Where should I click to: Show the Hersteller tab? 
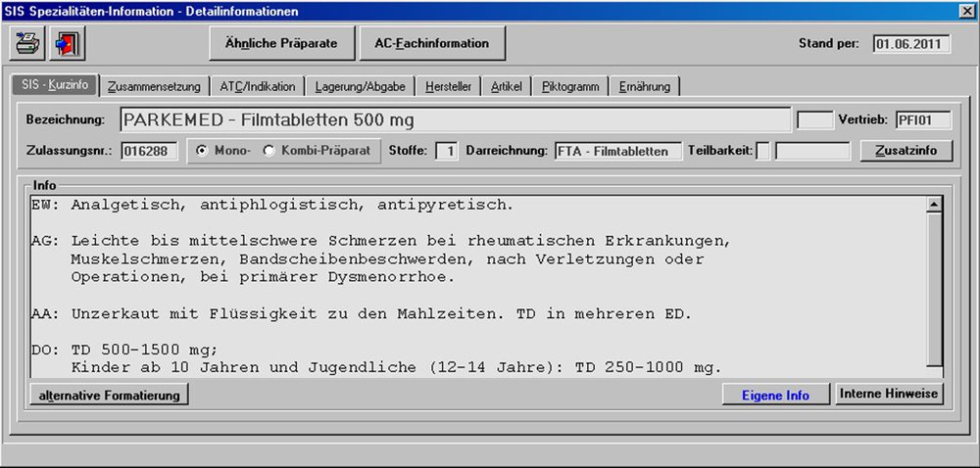coord(448,87)
